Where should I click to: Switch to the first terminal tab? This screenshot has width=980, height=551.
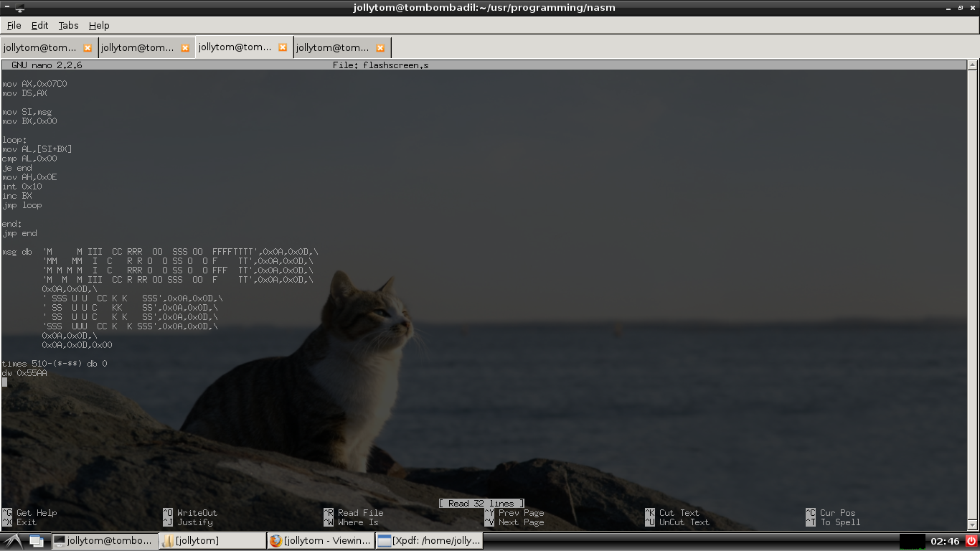[x=39, y=48]
